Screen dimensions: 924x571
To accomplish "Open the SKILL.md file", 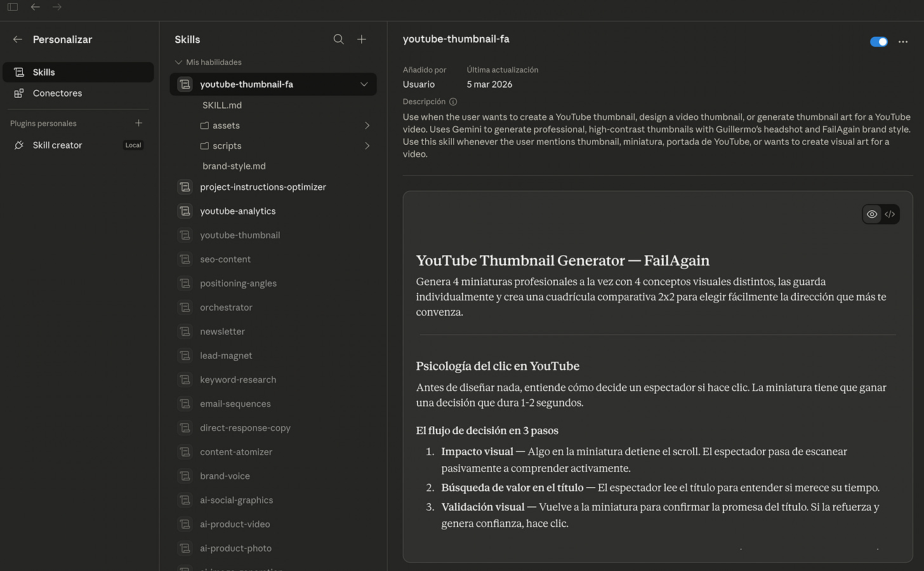I will click(x=222, y=105).
